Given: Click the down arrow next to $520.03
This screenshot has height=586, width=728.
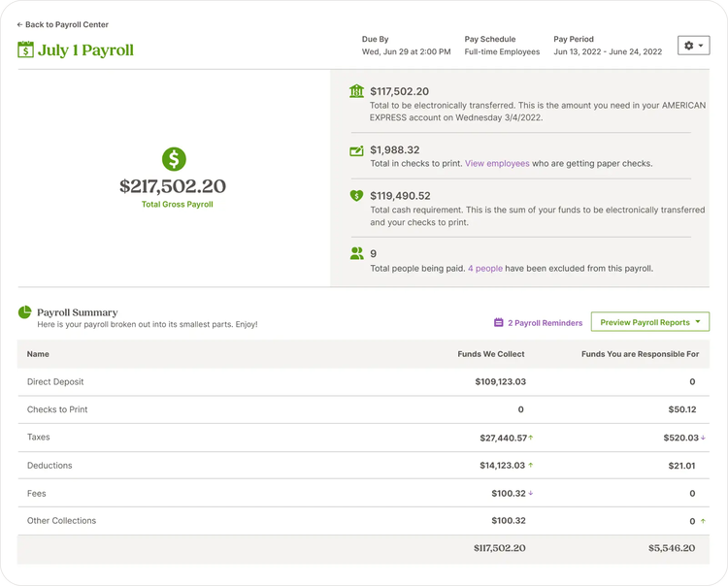Looking at the screenshot, I should point(703,438).
